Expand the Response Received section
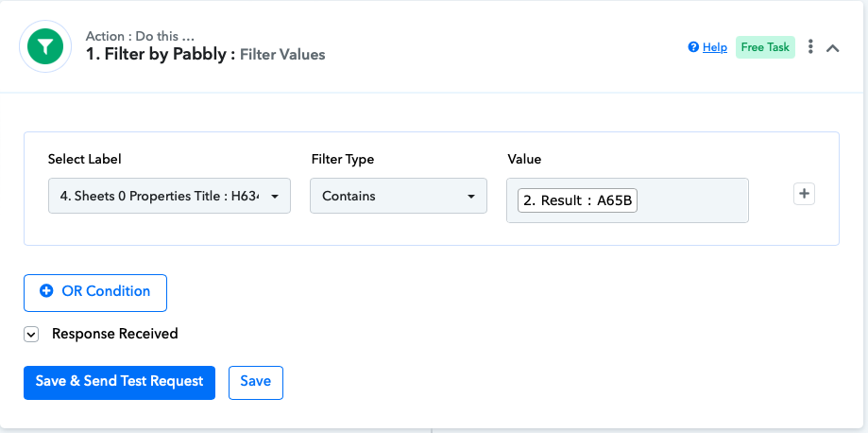The width and height of the screenshot is (868, 433). point(31,335)
